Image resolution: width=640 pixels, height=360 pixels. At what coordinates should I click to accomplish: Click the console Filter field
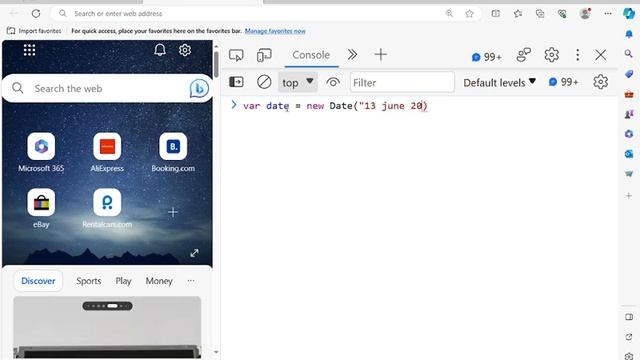[402, 82]
